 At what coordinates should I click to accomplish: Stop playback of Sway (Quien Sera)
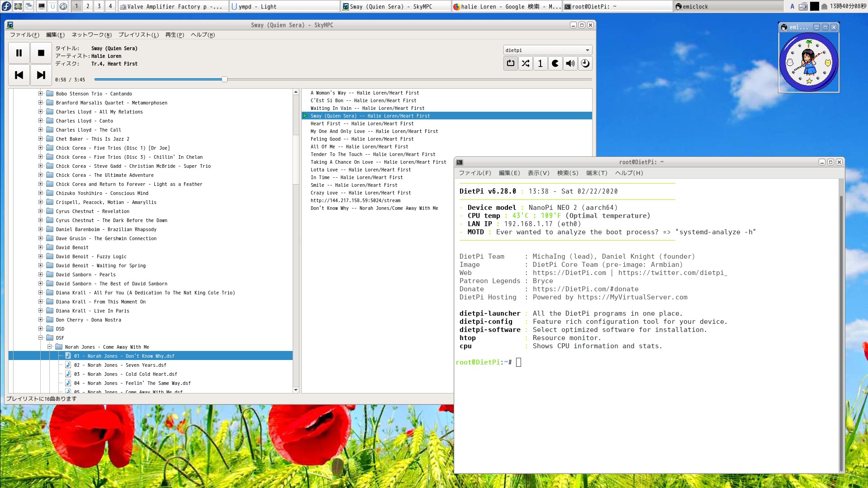point(41,53)
